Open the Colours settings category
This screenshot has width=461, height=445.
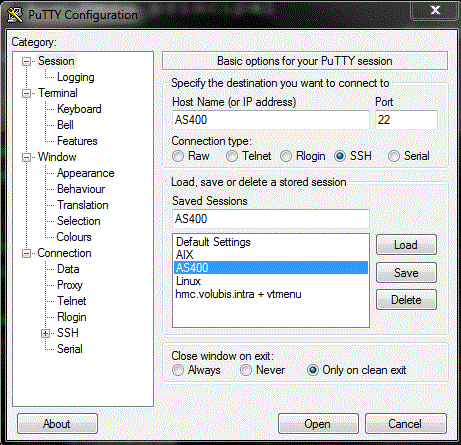(74, 237)
